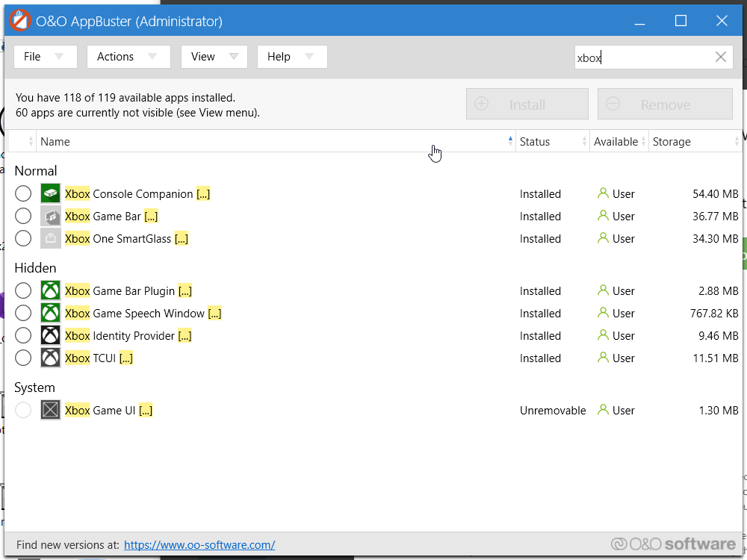747x560 pixels.
Task: Click user icon in Xbox Game Bar row
Action: [x=603, y=216]
